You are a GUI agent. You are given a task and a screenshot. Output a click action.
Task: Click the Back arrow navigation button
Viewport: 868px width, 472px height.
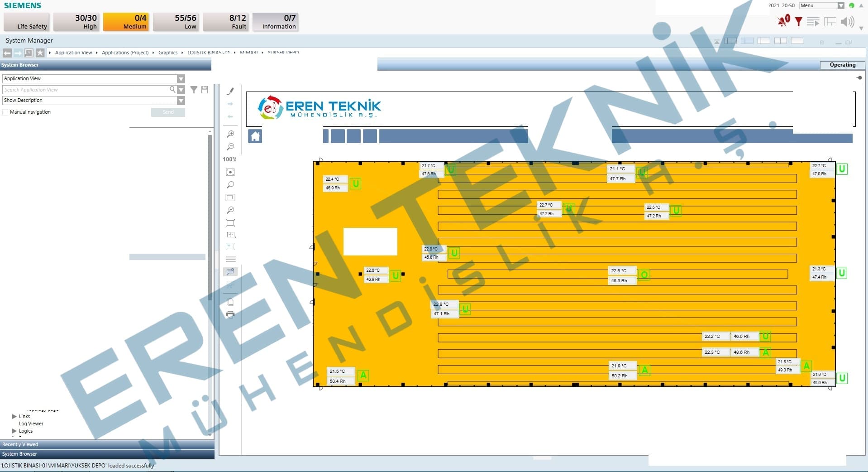tap(7, 53)
